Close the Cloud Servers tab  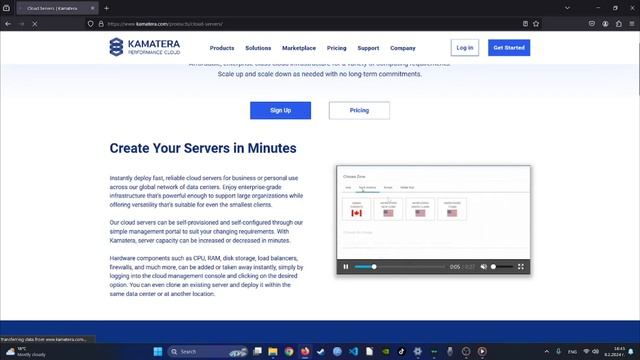(92, 8)
